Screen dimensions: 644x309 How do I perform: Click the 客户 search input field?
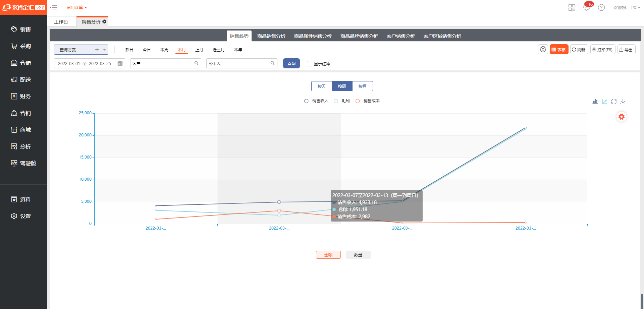tap(163, 63)
